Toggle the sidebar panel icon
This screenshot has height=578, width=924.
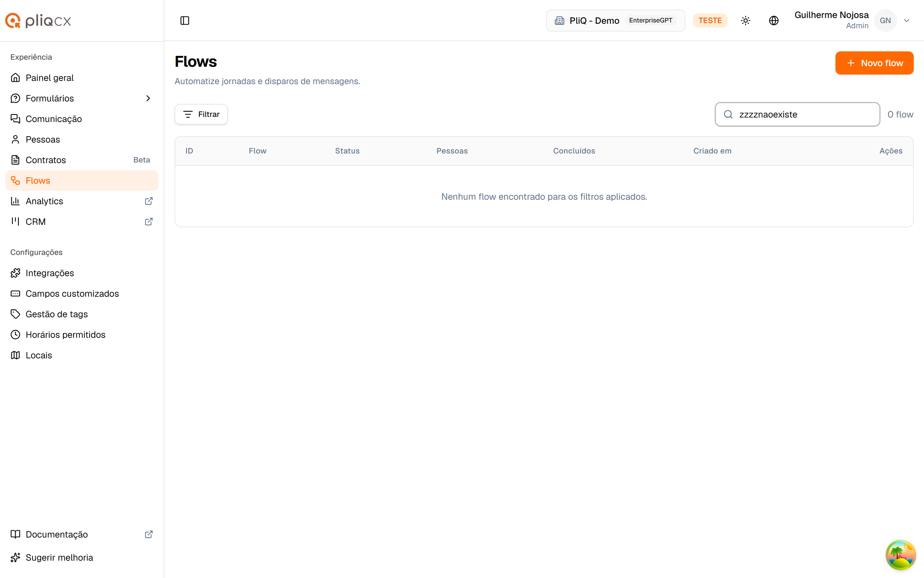click(x=185, y=21)
